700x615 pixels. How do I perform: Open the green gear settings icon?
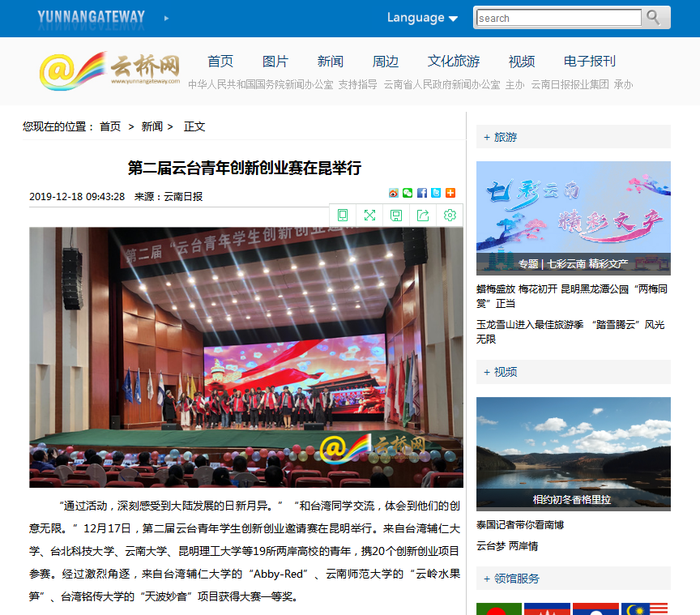click(x=450, y=215)
